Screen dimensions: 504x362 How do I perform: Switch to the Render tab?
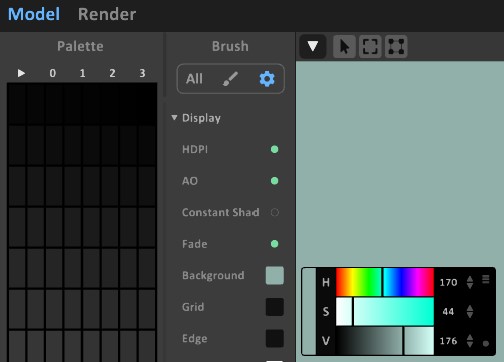point(107,14)
